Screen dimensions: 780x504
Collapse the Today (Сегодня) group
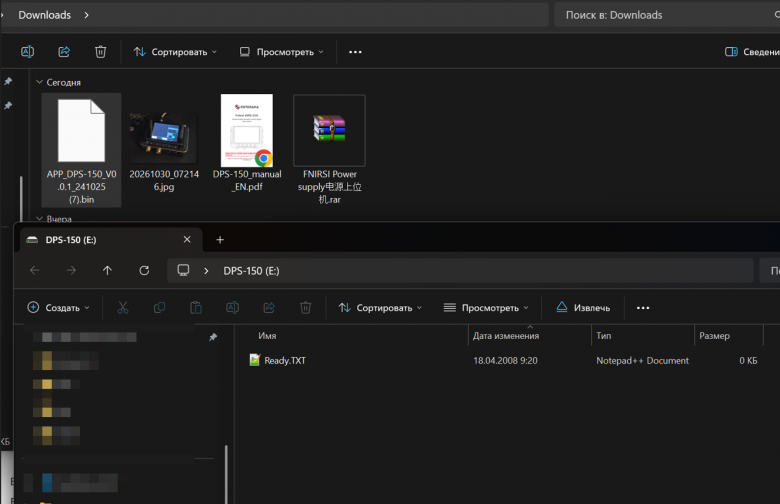[x=39, y=82]
